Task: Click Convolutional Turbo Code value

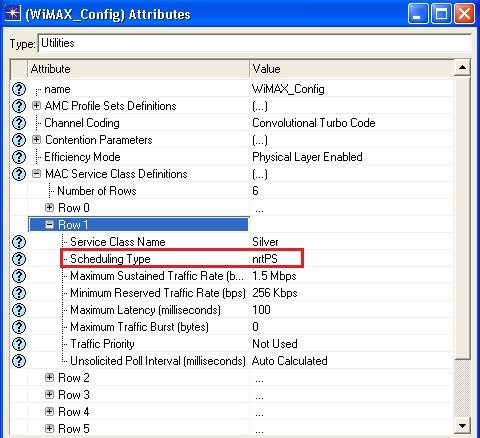Action: (x=314, y=123)
